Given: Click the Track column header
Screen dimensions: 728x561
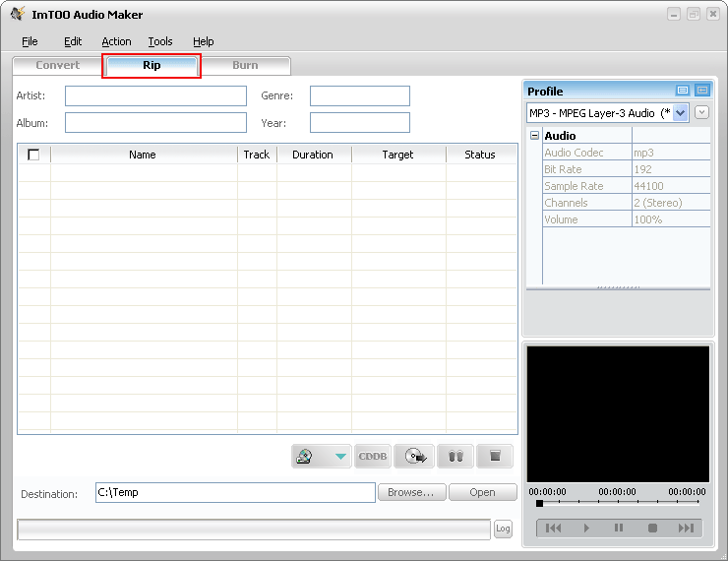Looking at the screenshot, I should pos(257,155).
